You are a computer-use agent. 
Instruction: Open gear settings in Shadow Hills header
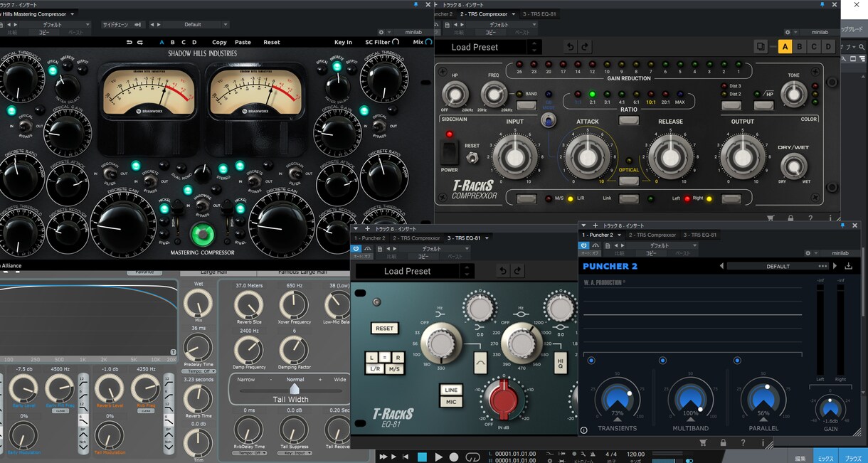(x=381, y=32)
